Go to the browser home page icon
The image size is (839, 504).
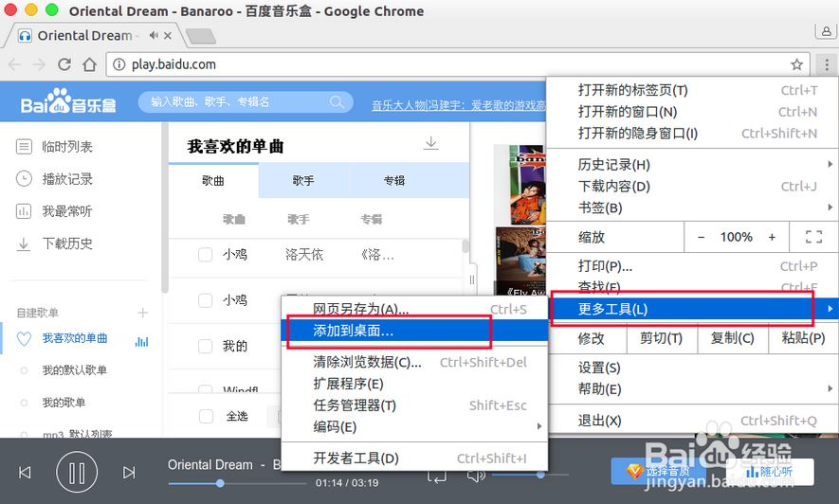pyautogui.click(x=89, y=64)
